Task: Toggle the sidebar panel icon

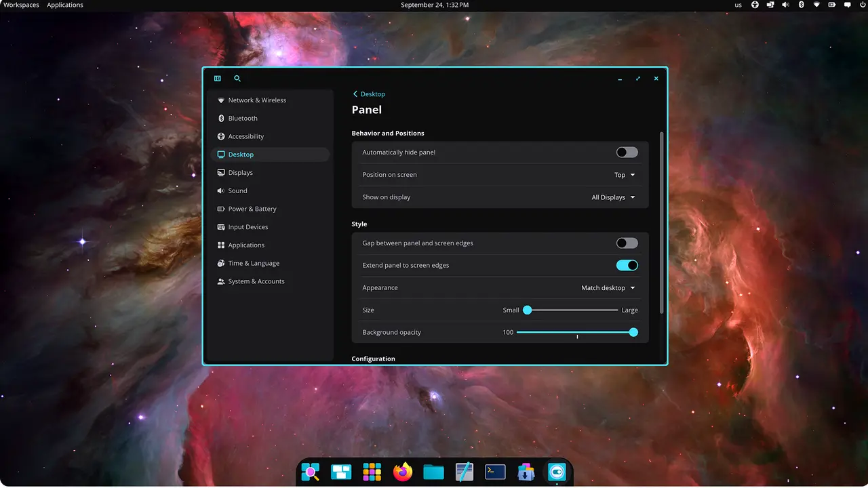Action: click(218, 79)
